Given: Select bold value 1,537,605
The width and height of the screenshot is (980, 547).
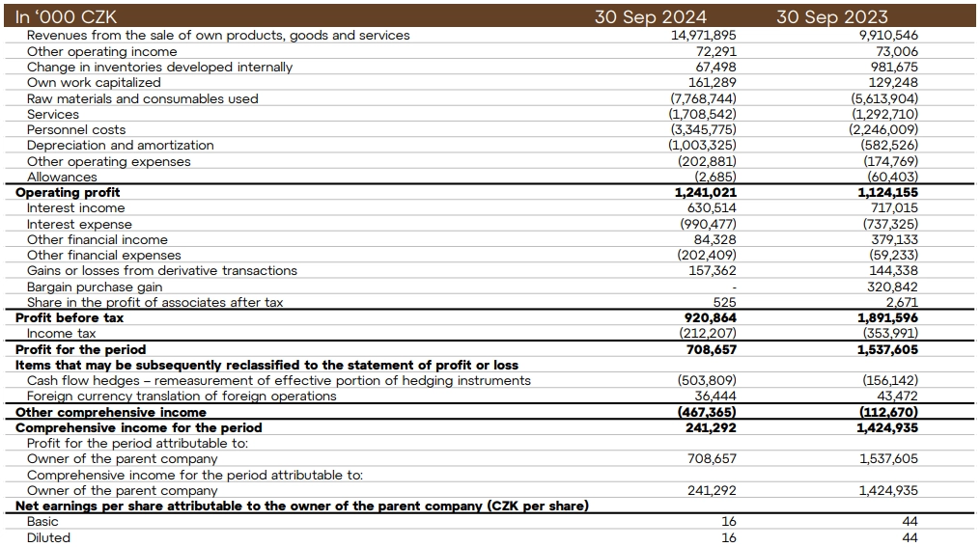Looking at the screenshot, I should 887,349.
